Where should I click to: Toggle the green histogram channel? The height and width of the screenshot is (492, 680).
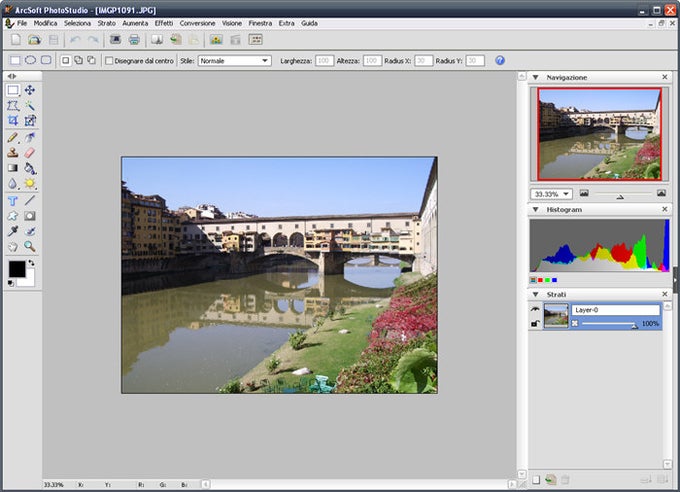[547, 280]
